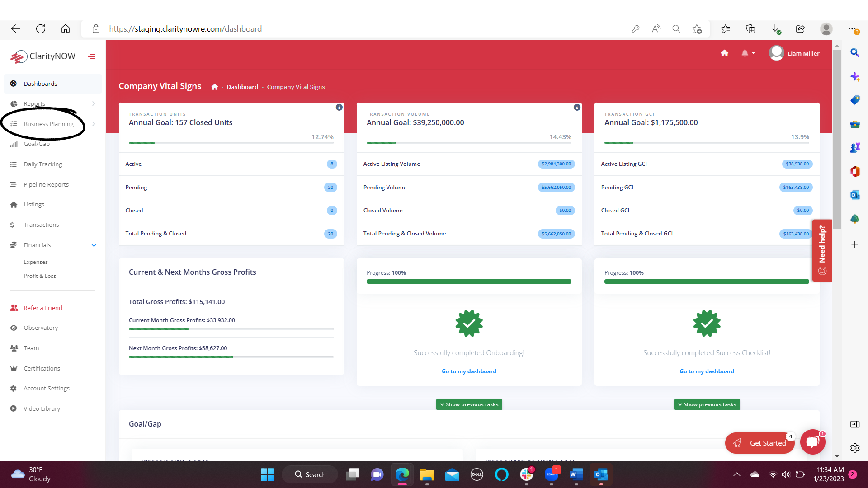This screenshot has width=868, height=488.
Task: Toggle the home navigation breadcrumb
Action: click(215, 86)
